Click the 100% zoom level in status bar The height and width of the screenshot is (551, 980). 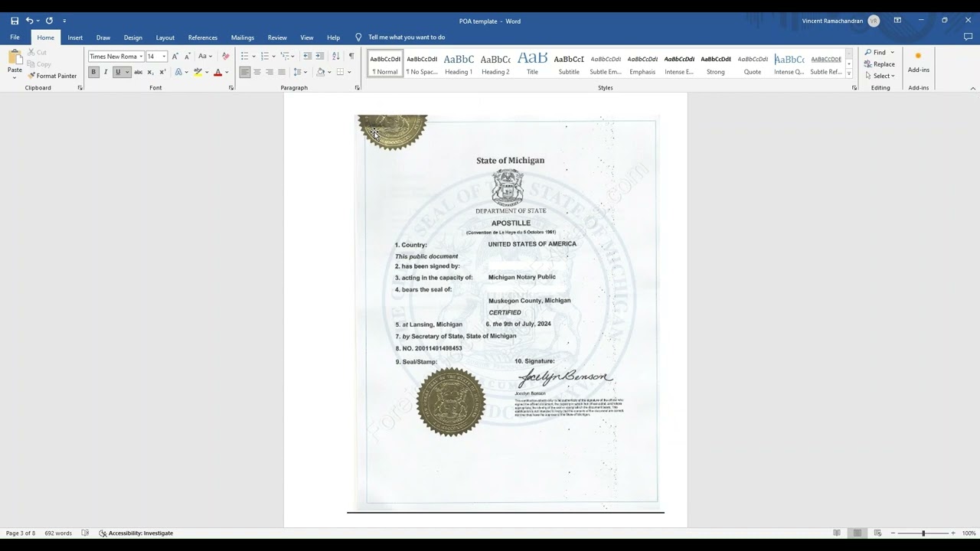(969, 533)
